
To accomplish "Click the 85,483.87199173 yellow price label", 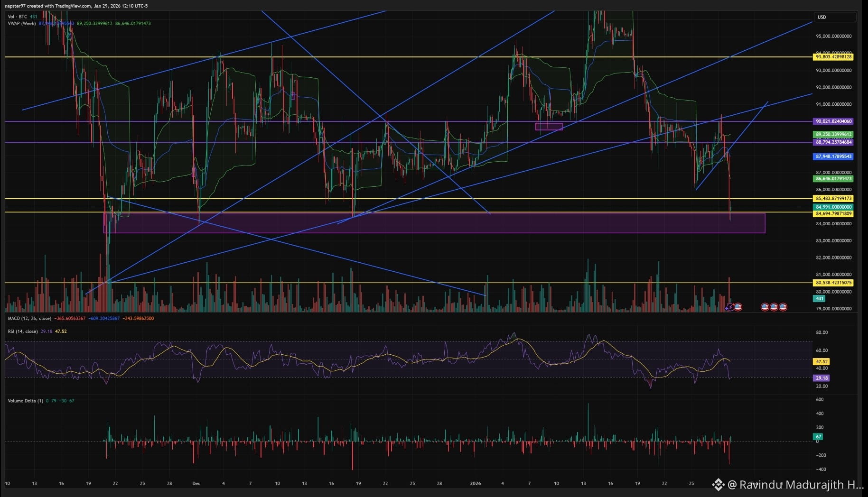I will 833,199.
